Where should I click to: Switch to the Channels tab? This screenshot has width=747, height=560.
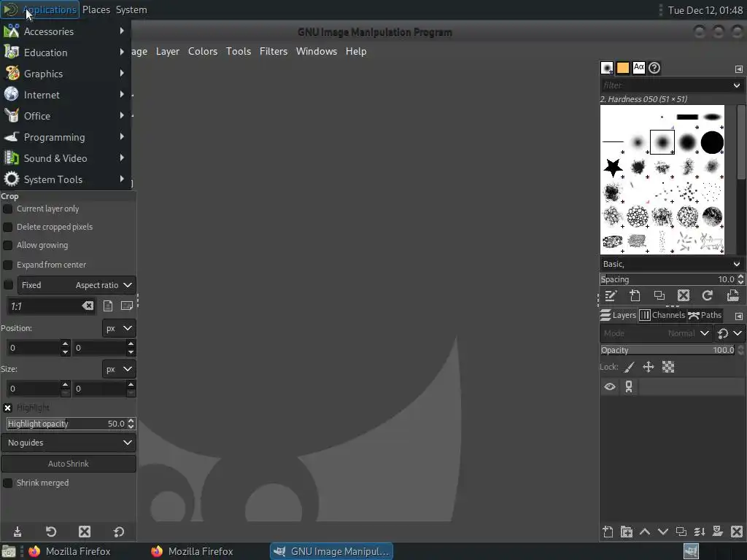pyautogui.click(x=662, y=315)
